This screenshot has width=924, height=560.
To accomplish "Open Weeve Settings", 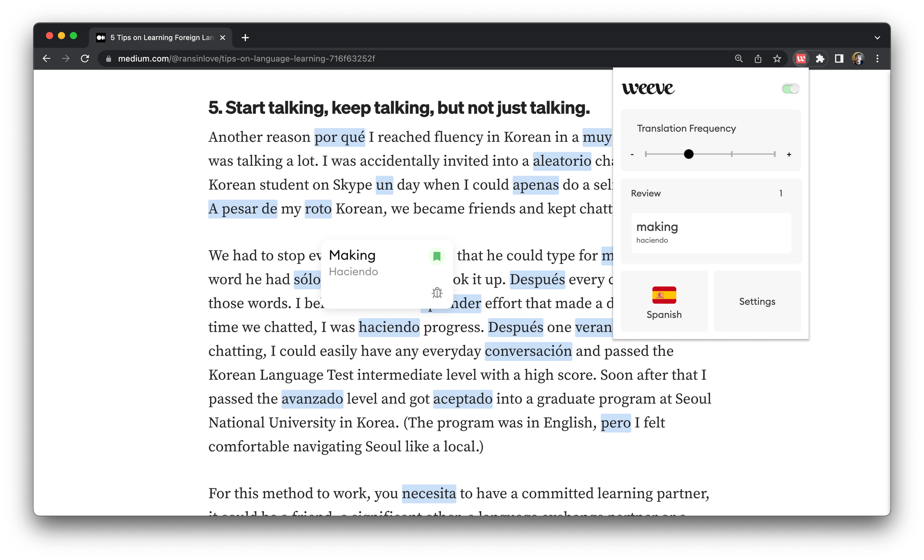I will 757,301.
